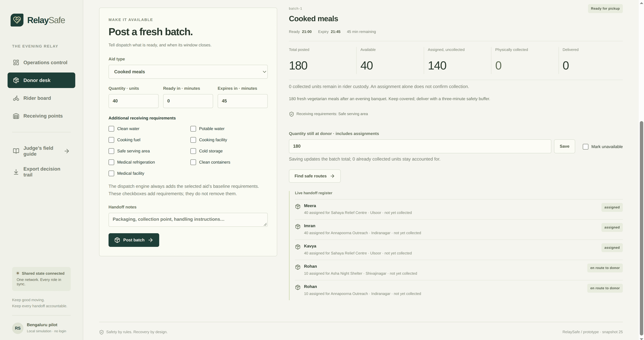The height and width of the screenshot is (340, 644).
Task: Click the assigned badge on Meera's row
Action: pos(612,207)
